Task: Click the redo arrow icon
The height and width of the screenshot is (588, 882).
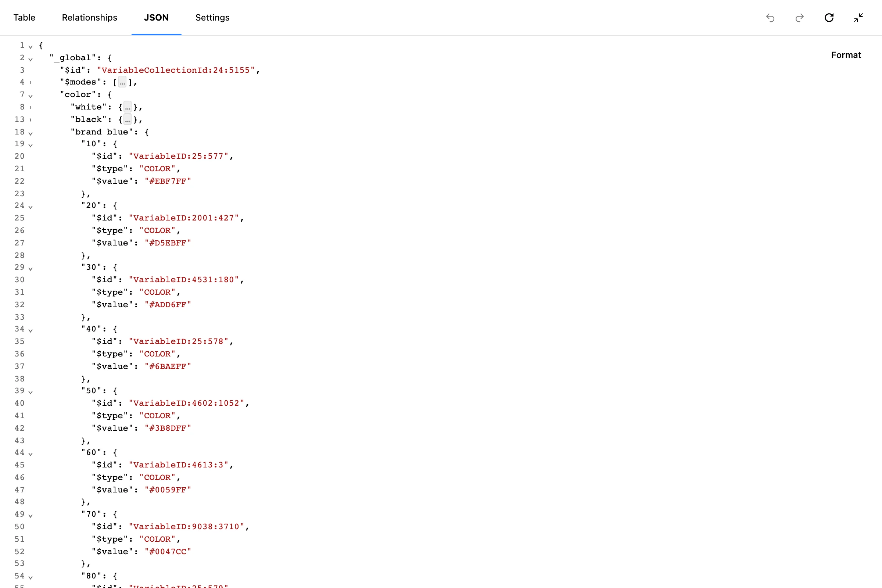Action: click(x=800, y=18)
